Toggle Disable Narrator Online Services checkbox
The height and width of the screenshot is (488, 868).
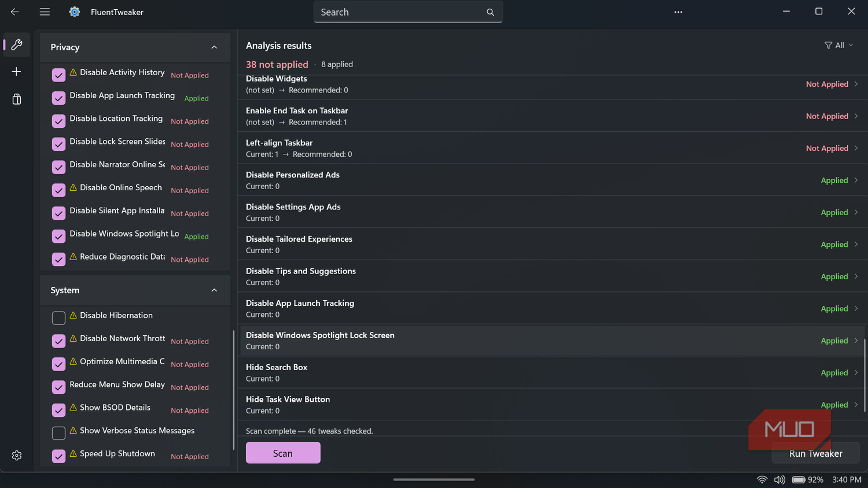tap(58, 167)
